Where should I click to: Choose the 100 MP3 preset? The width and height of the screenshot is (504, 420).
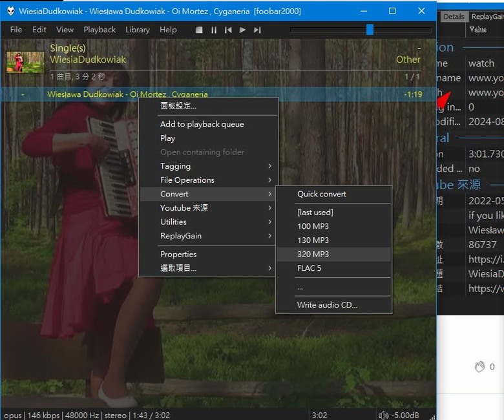click(333, 226)
